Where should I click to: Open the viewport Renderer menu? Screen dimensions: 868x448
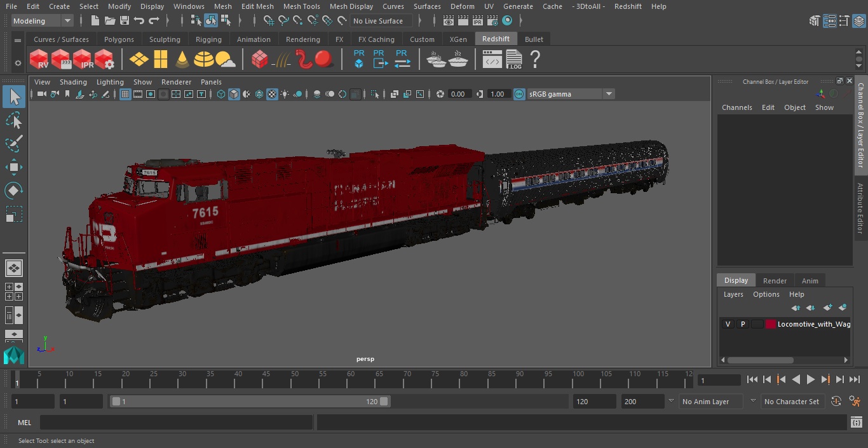(x=176, y=82)
